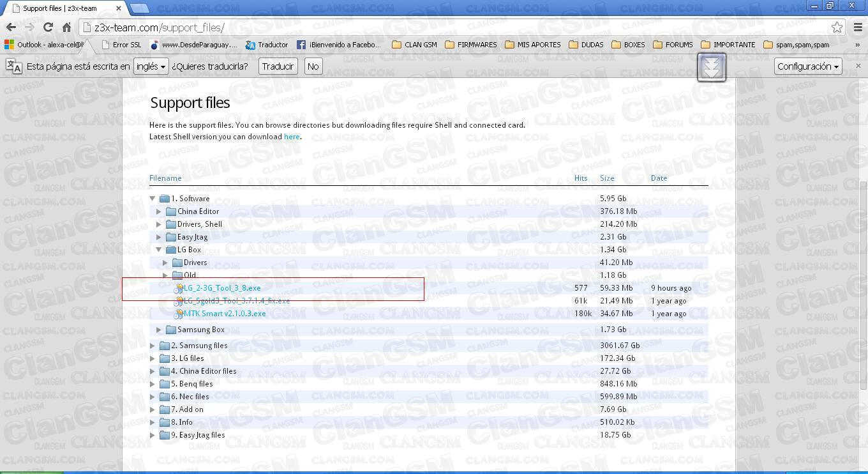Open the home page via house icon
The image size is (868, 474).
(66, 27)
